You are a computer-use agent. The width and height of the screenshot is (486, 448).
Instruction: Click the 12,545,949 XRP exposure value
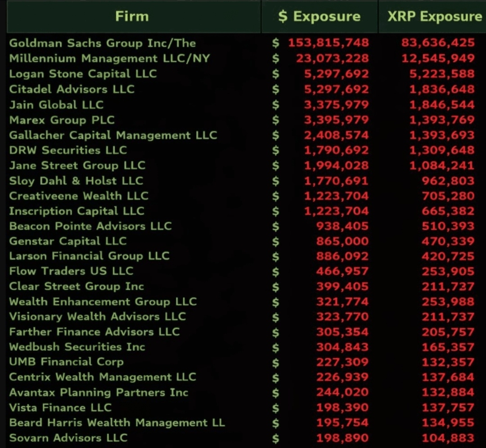click(438, 58)
